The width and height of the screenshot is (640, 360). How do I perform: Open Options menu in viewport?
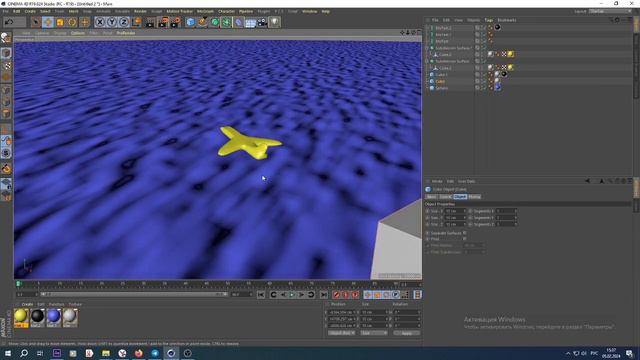tap(78, 33)
